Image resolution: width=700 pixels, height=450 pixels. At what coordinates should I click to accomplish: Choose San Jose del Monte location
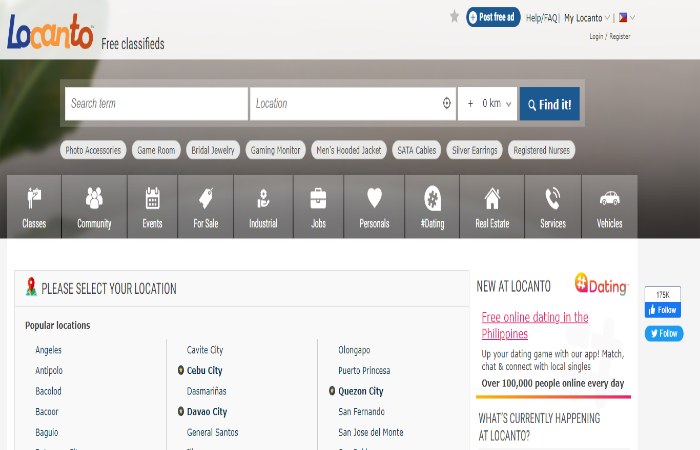(371, 432)
